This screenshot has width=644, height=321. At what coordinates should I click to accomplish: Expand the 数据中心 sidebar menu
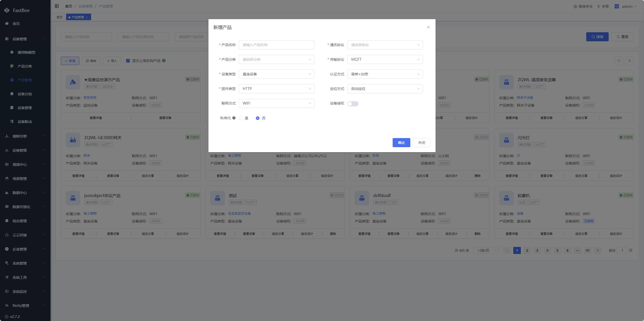25,193
